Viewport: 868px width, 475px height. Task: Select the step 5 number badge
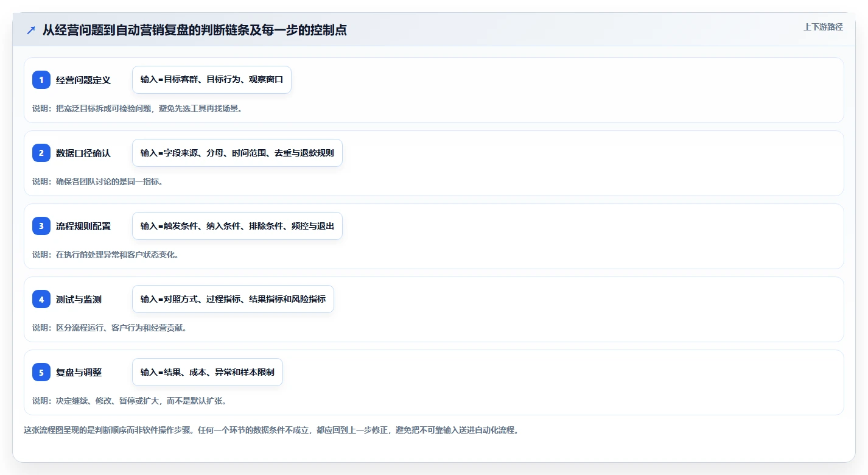(x=41, y=372)
